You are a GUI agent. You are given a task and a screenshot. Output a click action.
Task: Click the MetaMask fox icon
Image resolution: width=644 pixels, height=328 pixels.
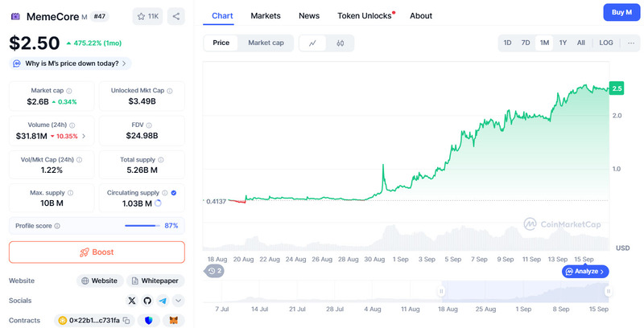pos(174,321)
